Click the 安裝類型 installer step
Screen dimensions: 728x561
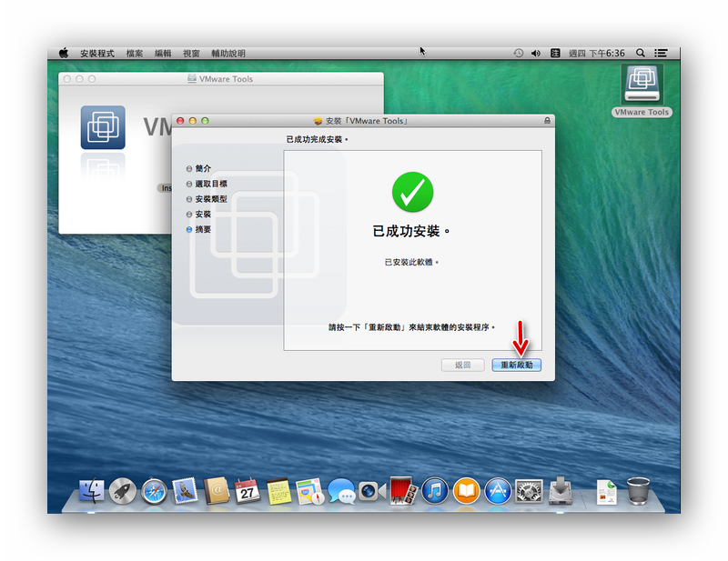tap(211, 199)
